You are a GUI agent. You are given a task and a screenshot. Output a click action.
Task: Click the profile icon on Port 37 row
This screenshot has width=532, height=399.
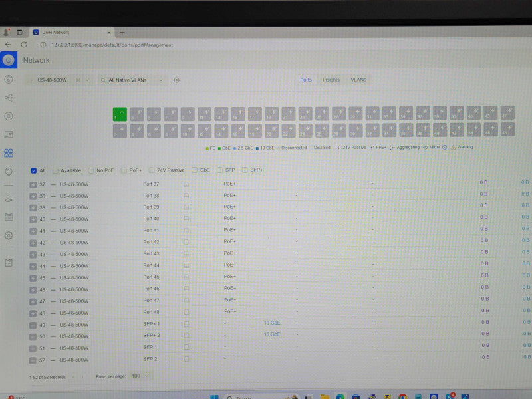pyautogui.click(x=186, y=184)
